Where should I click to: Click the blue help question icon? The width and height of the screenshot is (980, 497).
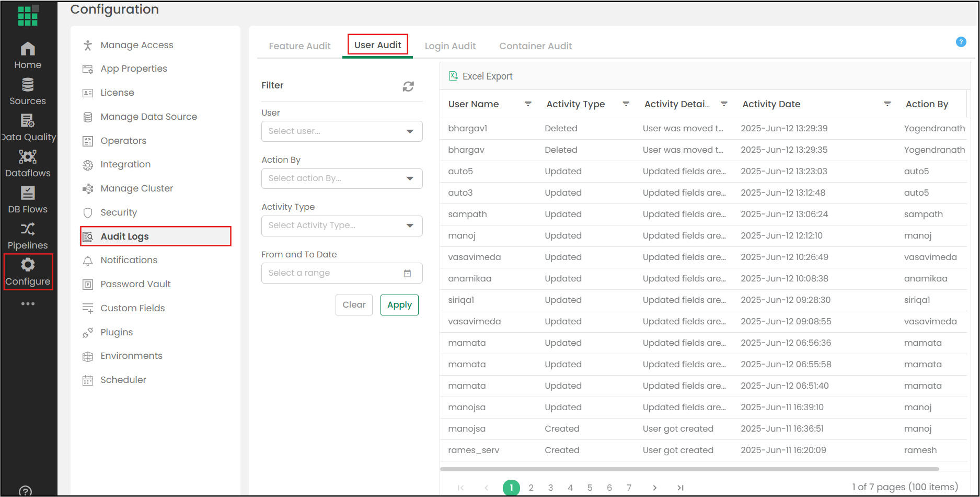[961, 42]
